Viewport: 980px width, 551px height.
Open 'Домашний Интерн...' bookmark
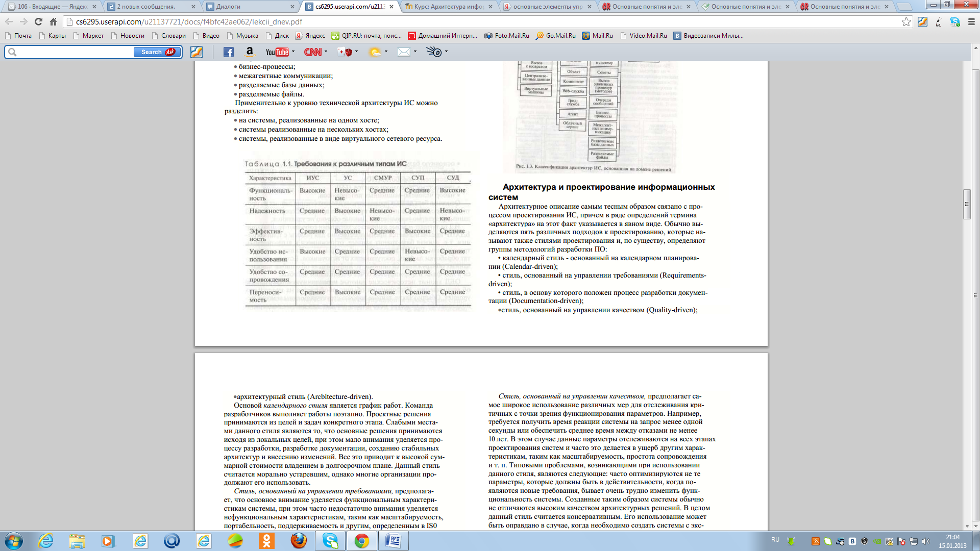443,36
